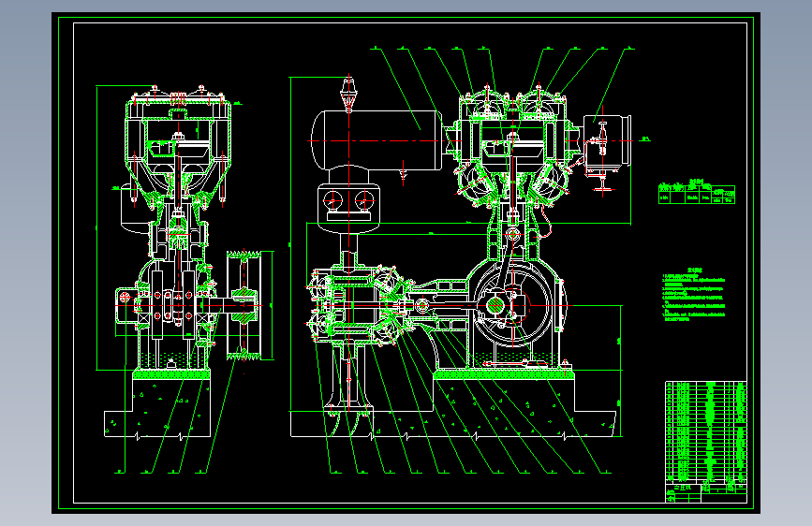Select the intake filter housing beside cylinder head
The image size is (812, 526).
(x=606, y=140)
